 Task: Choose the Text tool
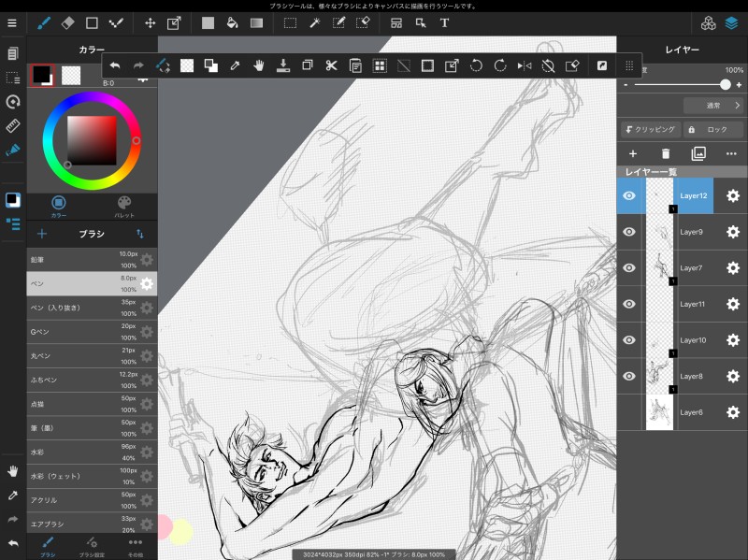pos(444,22)
